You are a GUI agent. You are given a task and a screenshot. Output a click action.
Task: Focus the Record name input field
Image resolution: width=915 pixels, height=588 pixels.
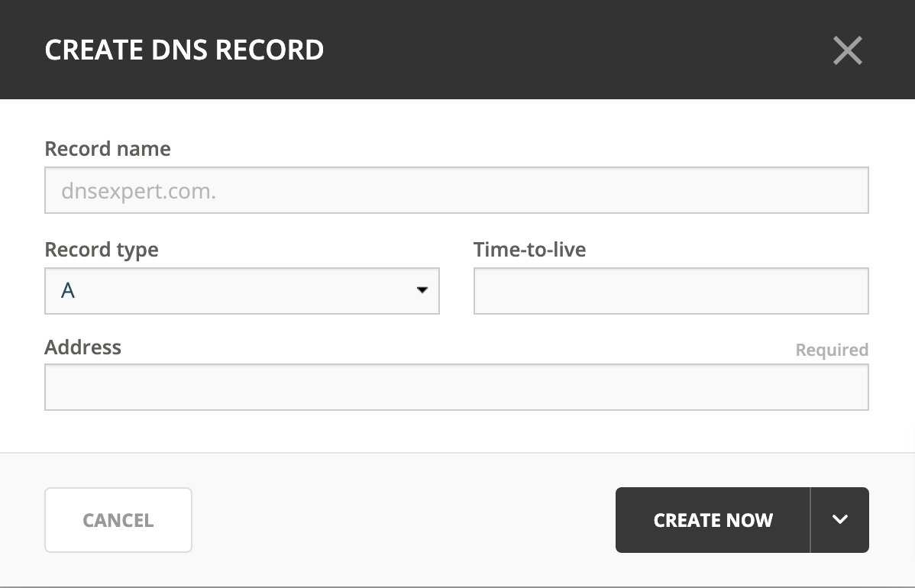[456, 190]
